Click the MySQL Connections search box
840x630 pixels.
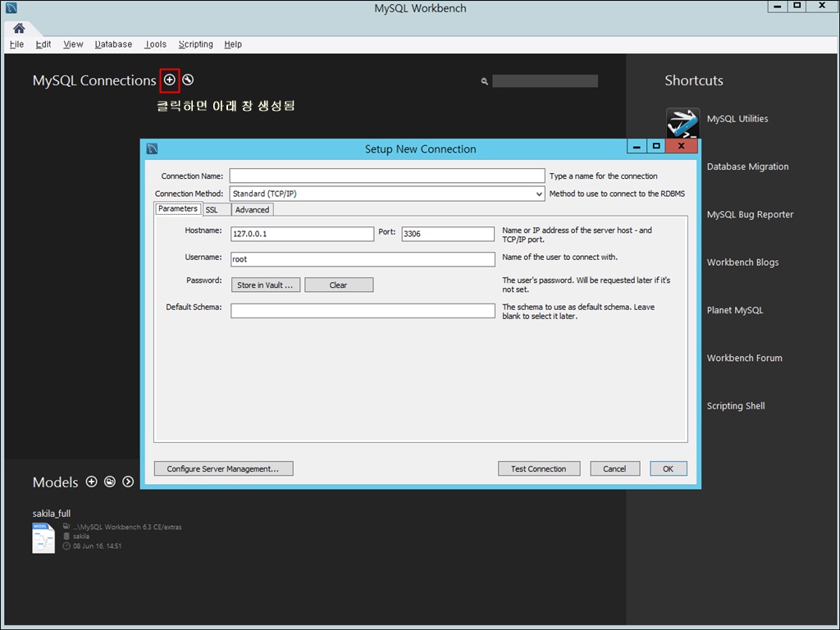pos(545,81)
